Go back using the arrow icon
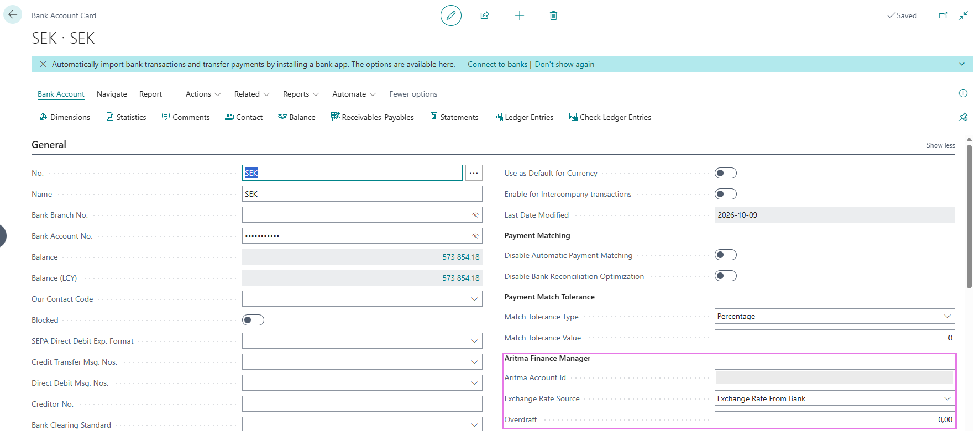This screenshot has width=980, height=431. 13,15
